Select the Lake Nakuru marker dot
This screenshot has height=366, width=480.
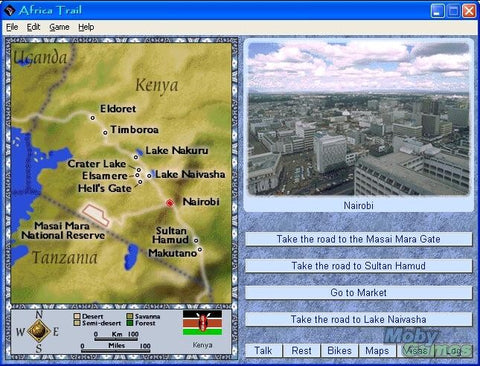pos(136,157)
